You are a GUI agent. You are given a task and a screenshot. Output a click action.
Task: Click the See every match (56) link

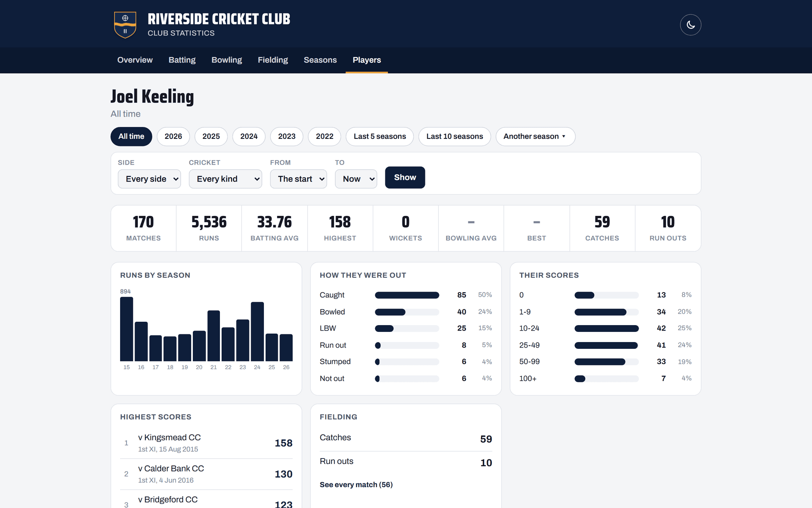[x=356, y=485]
